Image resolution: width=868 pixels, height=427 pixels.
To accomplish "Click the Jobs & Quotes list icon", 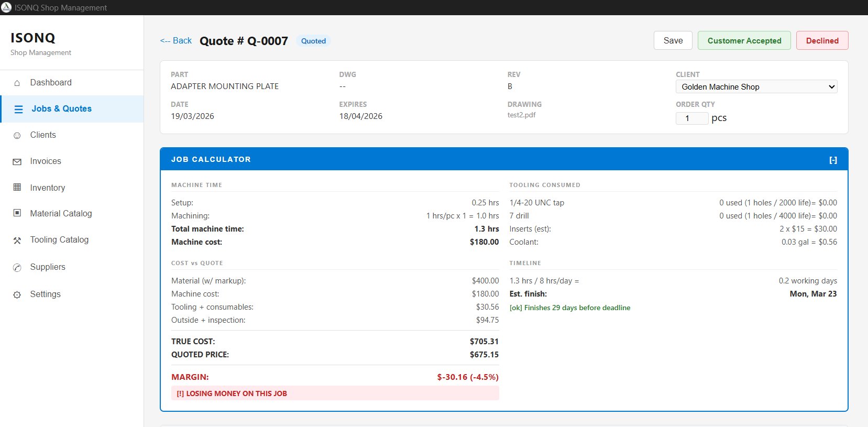I will pyautogui.click(x=18, y=109).
